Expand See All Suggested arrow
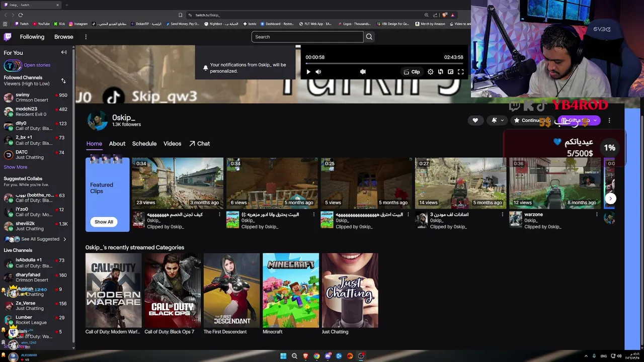Screen dimensions: 644x362 point(64,239)
